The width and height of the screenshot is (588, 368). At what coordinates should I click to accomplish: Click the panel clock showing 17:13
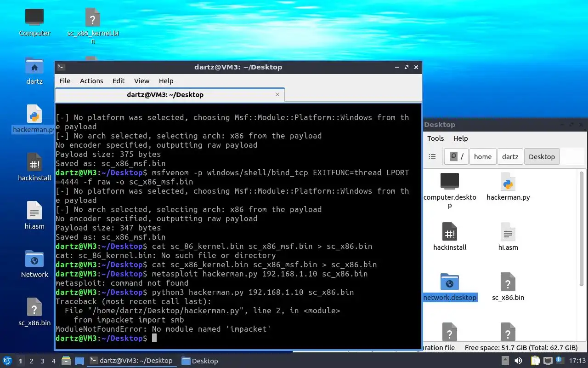click(577, 361)
